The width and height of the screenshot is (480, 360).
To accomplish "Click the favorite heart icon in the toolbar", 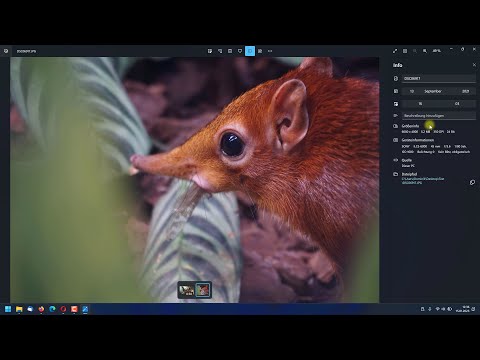I will [240, 51].
